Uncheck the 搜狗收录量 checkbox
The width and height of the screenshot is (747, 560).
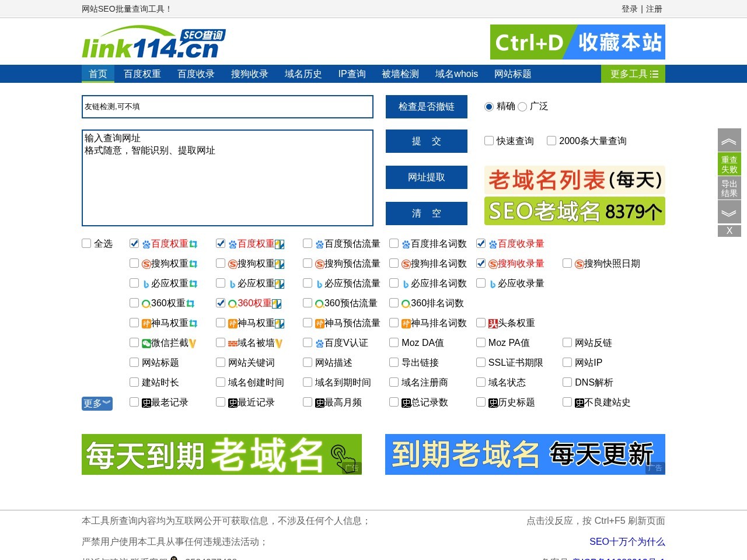pos(481,263)
